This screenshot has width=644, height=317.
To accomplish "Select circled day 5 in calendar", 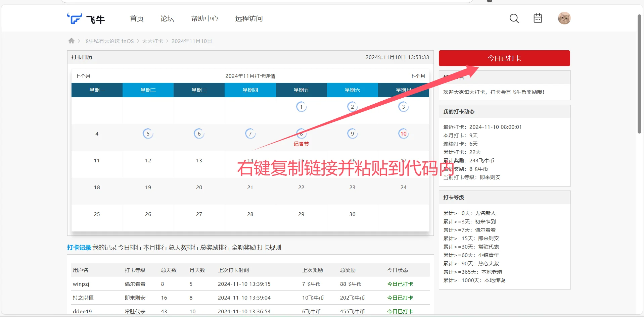I will 148,134.
